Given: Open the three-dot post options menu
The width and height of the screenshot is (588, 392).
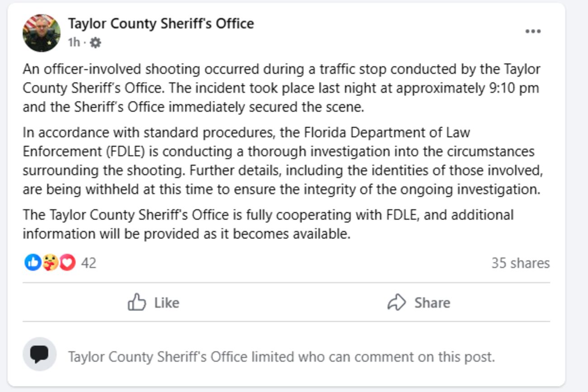Looking at the screenshot, I should (533, 31).
